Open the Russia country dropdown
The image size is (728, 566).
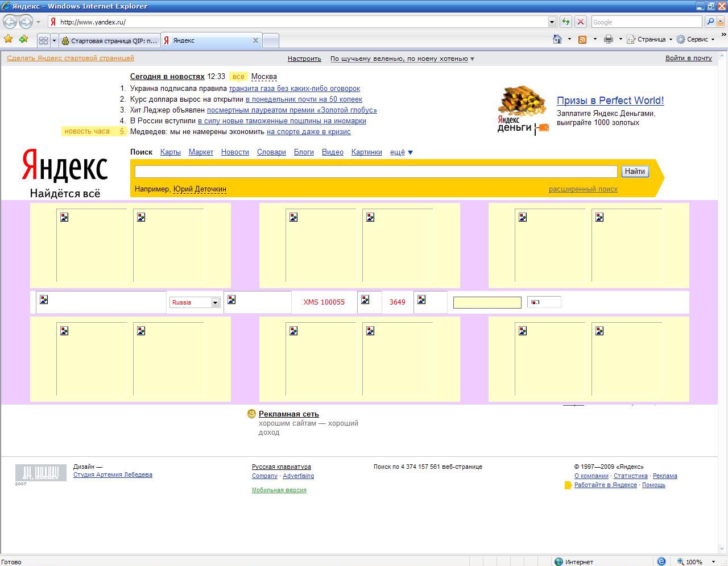(195, 302)
